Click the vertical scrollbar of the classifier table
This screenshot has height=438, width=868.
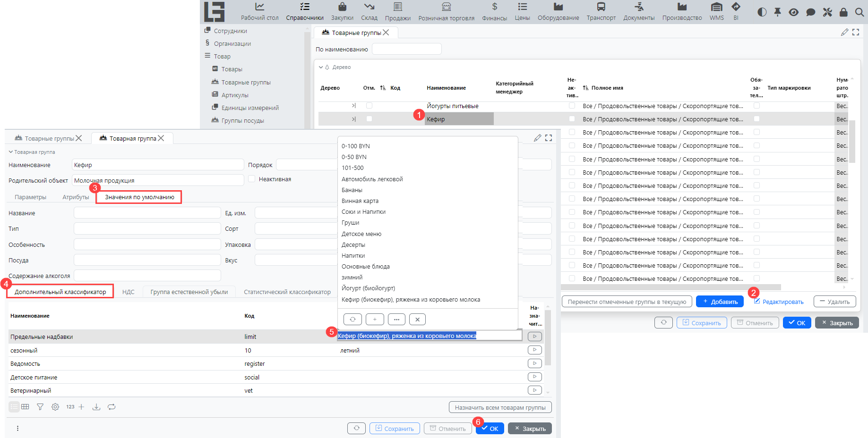point(548,340)
